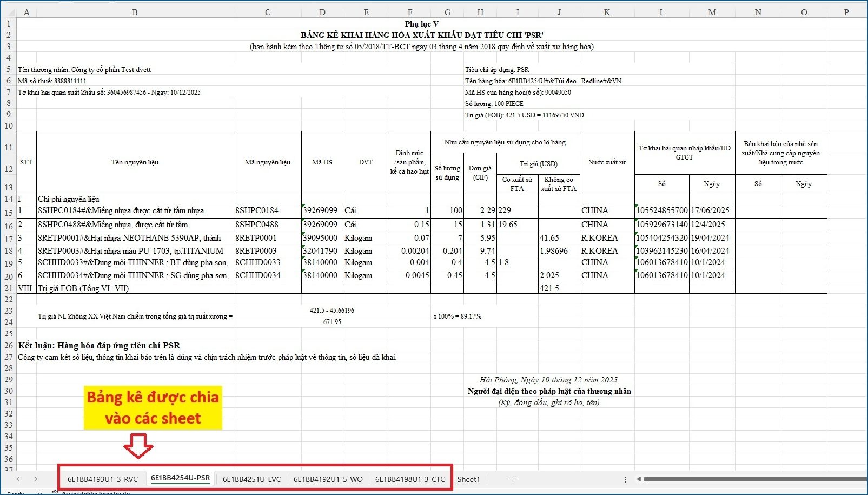
Task: Select the active 6E1BB4254U-PSR sheet tab
Action: point(180,478)
